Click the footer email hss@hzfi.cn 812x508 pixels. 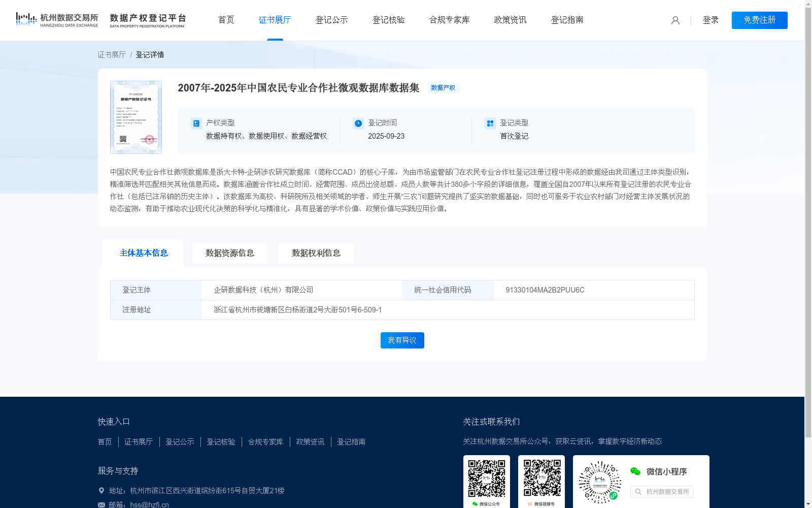point(150,504)
